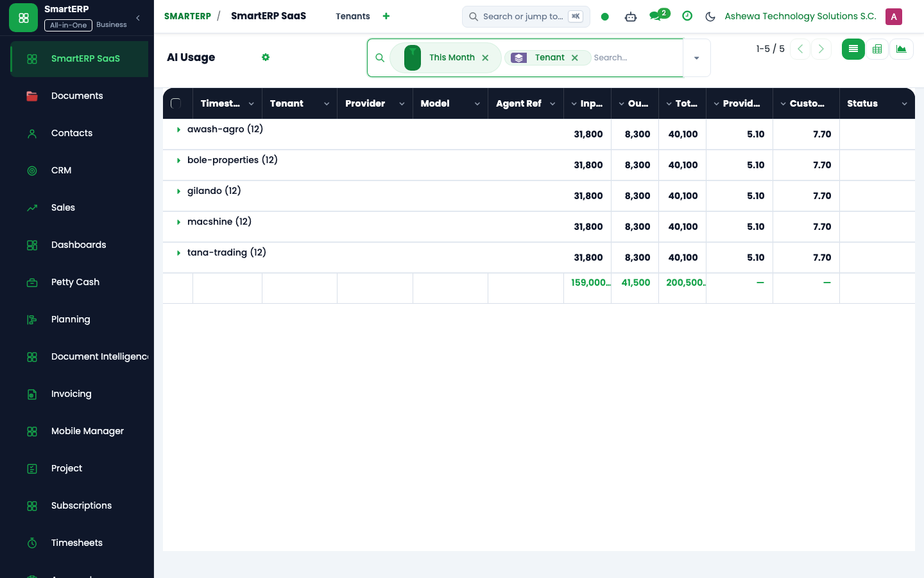Expand the macshine group
924x578 pixels.
pos(178,222)
